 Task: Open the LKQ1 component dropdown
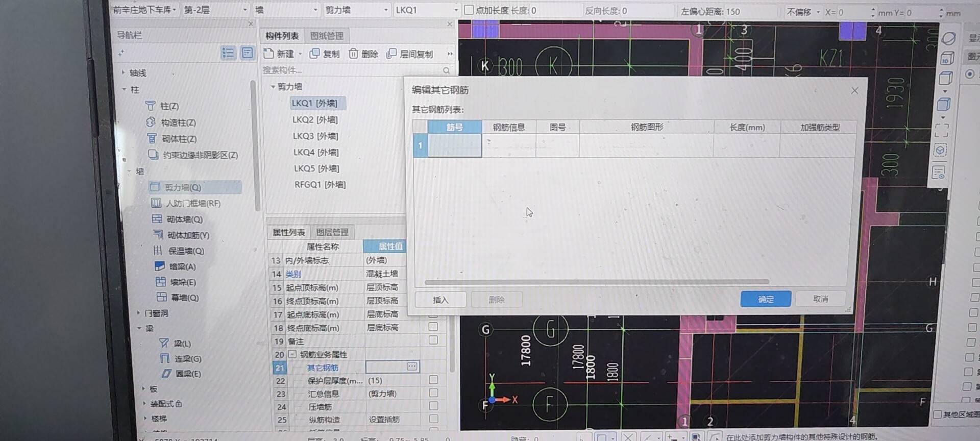point(427,10)
